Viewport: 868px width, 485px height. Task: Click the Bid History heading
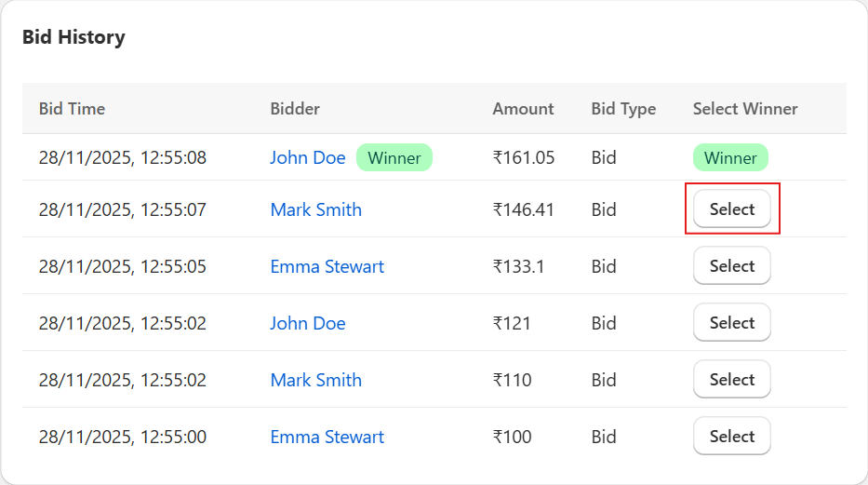tap(73, 37)
